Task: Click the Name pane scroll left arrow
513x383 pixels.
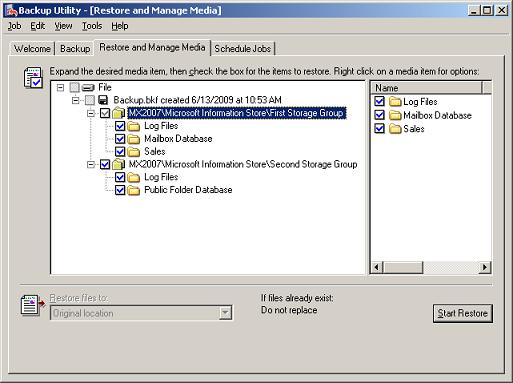Action: tap(377, 267)
